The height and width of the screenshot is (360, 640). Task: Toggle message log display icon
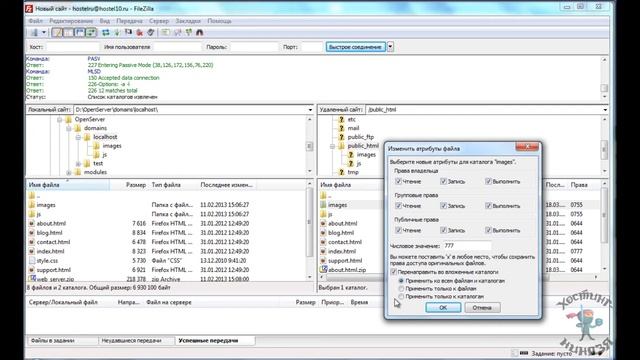pyautogui.click(x=57, y=33)
